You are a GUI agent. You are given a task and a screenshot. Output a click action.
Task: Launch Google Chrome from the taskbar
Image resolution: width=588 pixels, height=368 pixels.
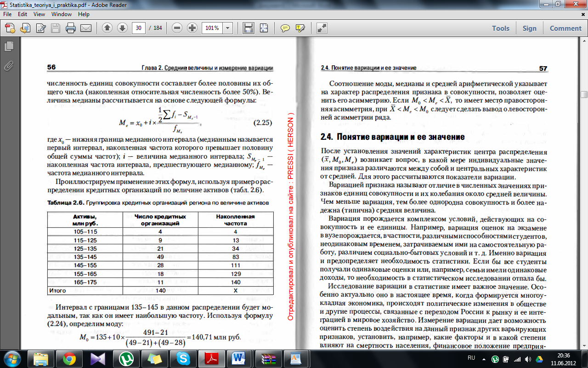pos(69,358)
